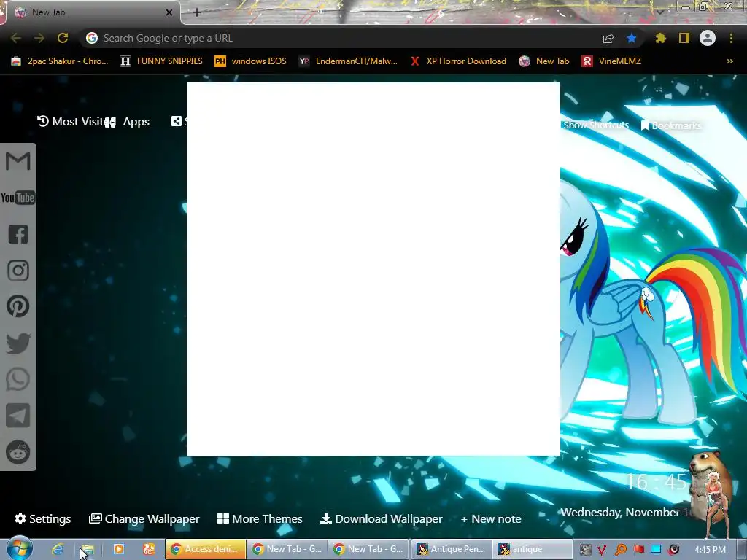Open the Action Center flag tray icon
Image resolution: width=747 pixels, height=560 pixels.
pos(638,550)
